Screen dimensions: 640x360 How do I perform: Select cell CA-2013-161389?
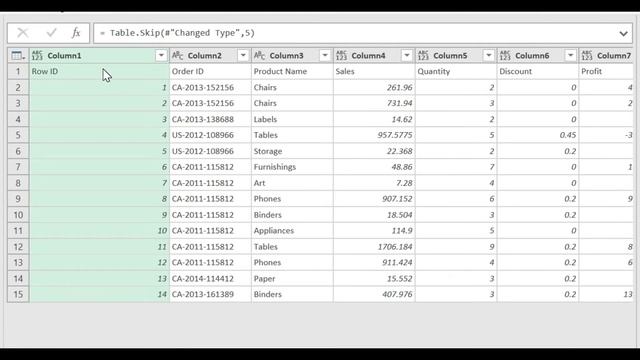click(x=210, y=294)
